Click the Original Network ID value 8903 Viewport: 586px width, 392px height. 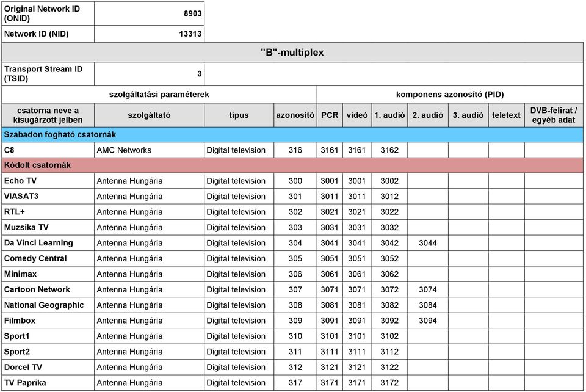click(x=192, y=13)
